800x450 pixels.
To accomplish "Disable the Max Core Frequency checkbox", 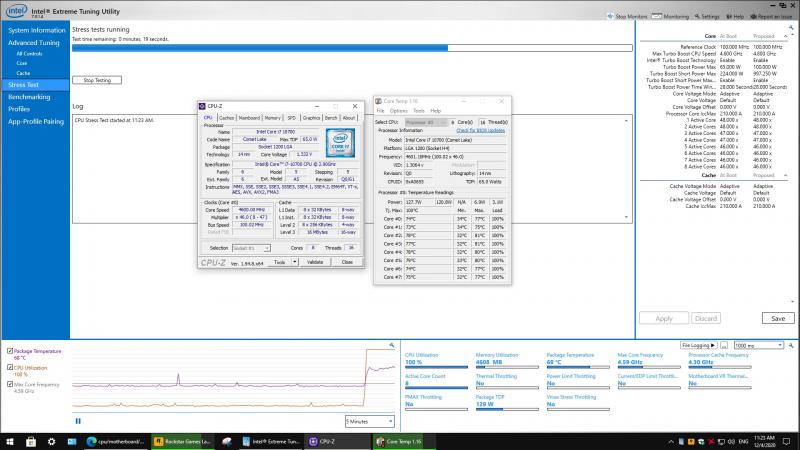I will coord(9,384).
